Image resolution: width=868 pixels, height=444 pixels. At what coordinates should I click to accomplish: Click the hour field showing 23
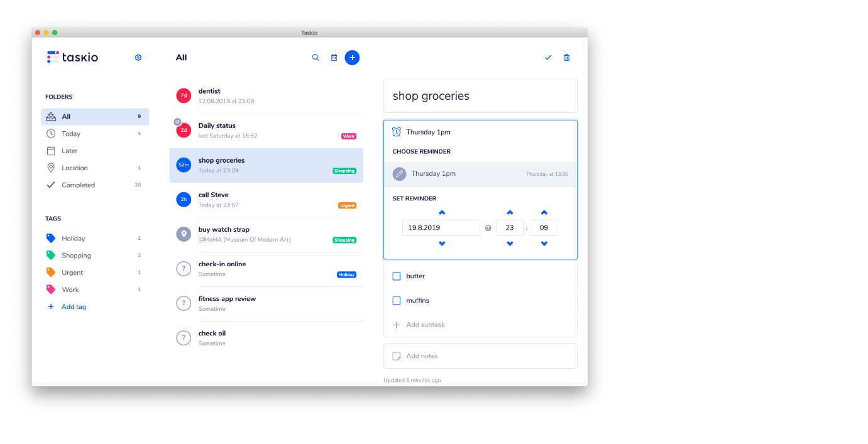pyautogui.click(x=510, y=228)
